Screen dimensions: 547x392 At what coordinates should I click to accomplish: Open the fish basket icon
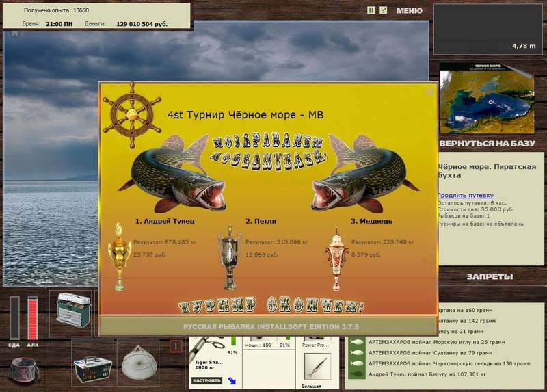click(x=93, y=369)
